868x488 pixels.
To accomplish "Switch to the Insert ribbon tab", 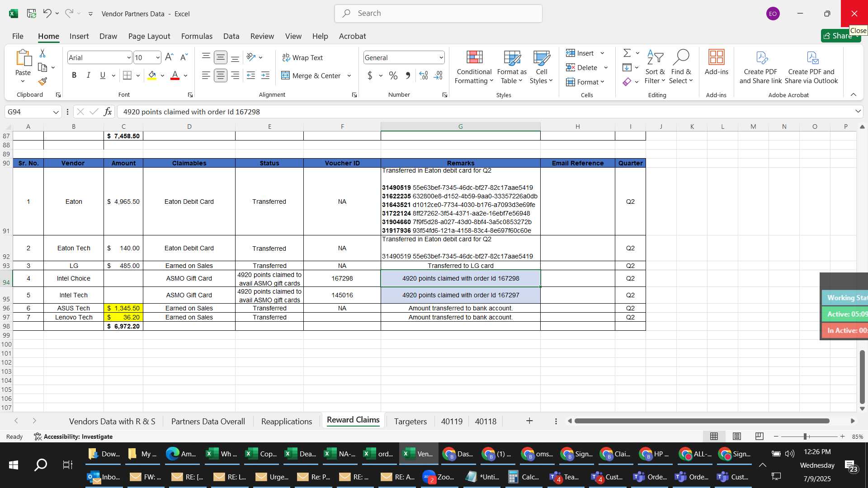I will coord(79,36).
